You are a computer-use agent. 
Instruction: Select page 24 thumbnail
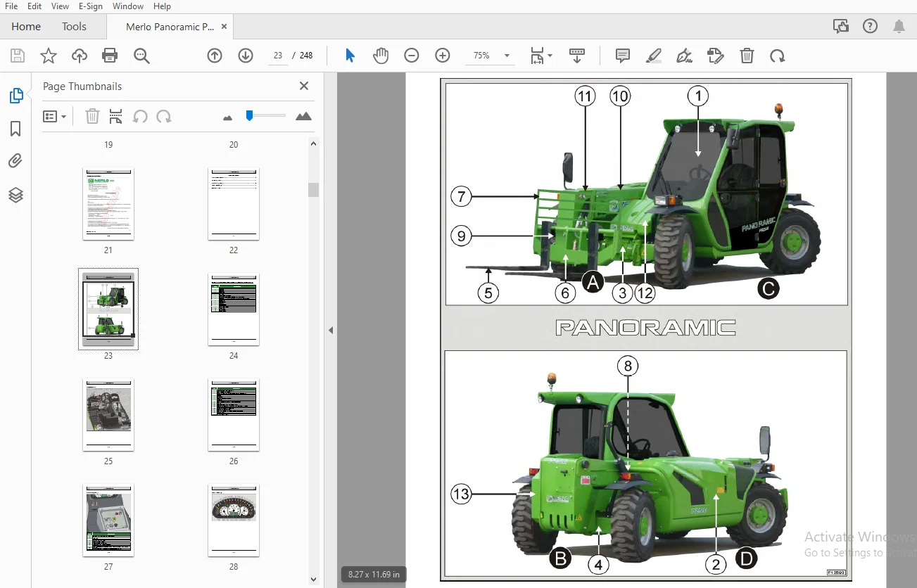click(x=234, y=309)
